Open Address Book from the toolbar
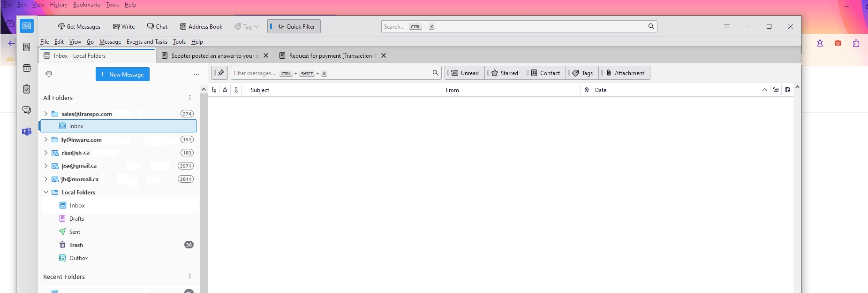This screenshot has width=868, height=293. coord(201,27)
